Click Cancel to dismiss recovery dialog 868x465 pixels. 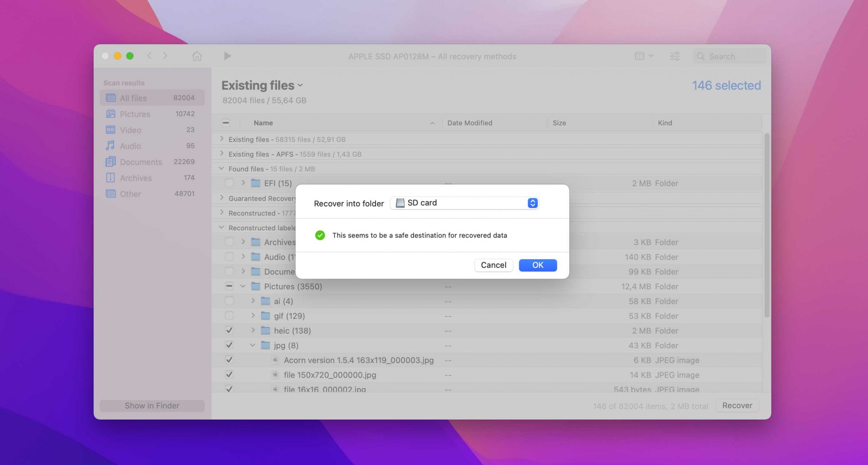tap(493, 264)
